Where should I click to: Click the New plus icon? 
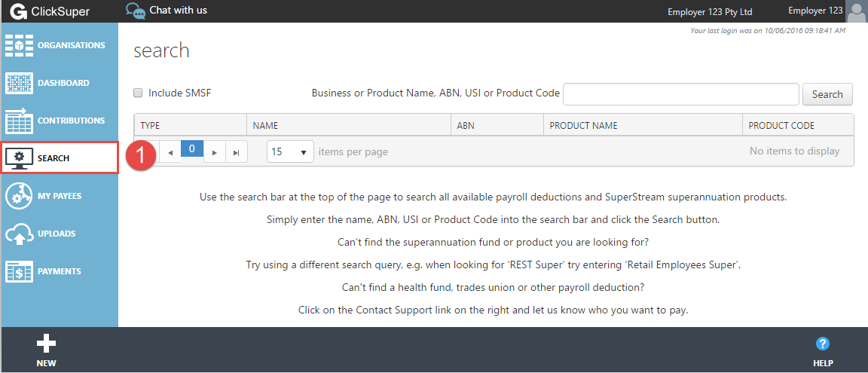tap(46, 344)
